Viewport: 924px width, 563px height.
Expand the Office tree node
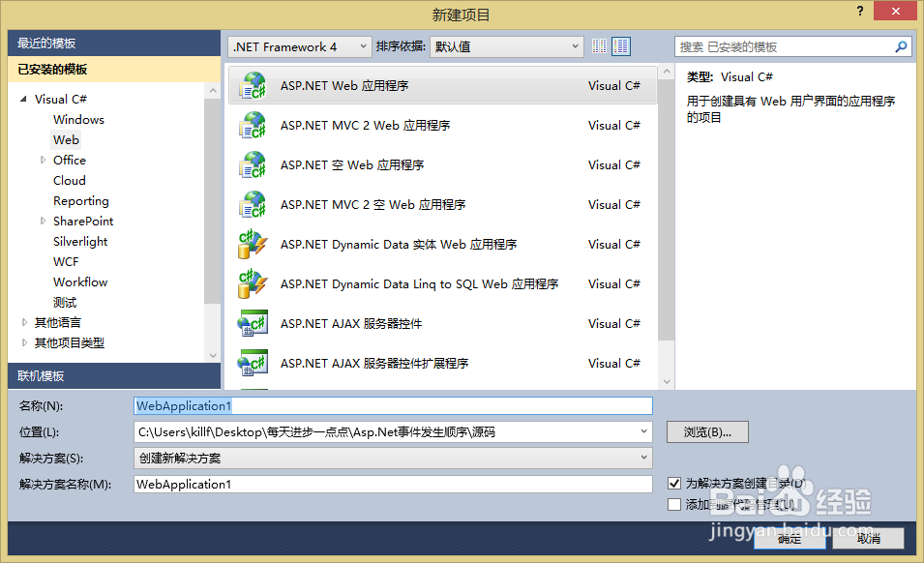tap(43, 160)
